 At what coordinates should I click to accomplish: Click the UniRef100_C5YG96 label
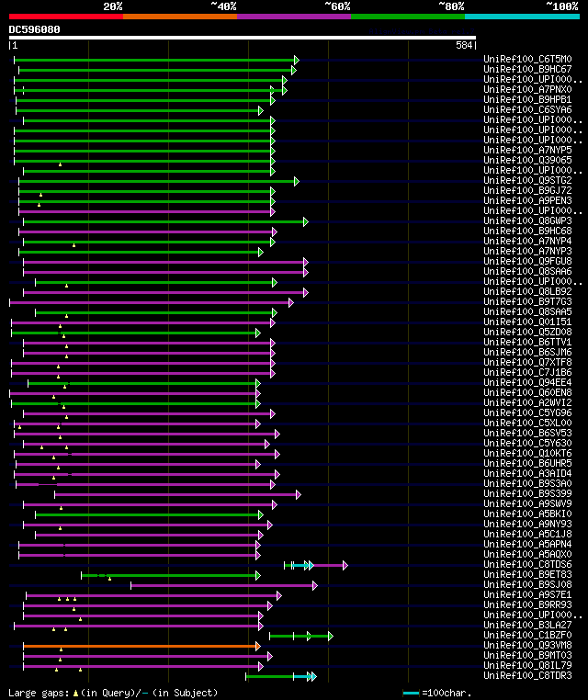pyautogui.click(x=527, y=412)
